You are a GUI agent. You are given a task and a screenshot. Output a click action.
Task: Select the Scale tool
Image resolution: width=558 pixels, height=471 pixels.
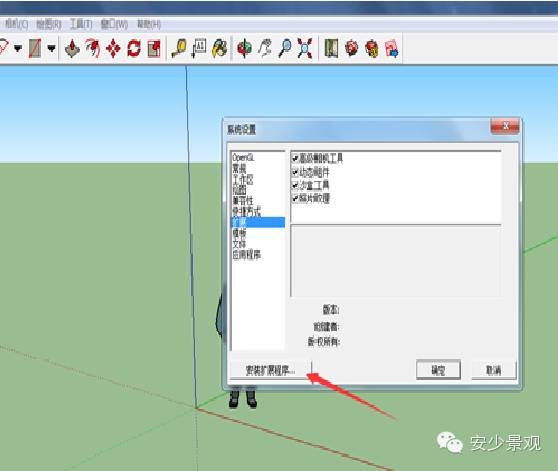pyautogui.click(x=154, y=48)
